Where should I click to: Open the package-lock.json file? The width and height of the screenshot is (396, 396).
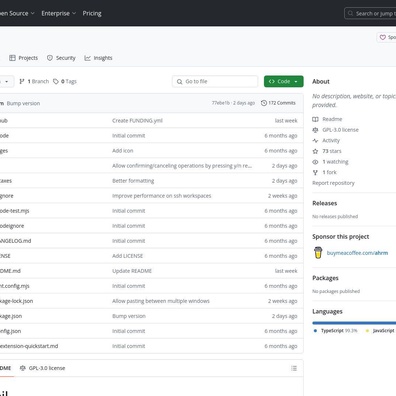click(16, 301)
